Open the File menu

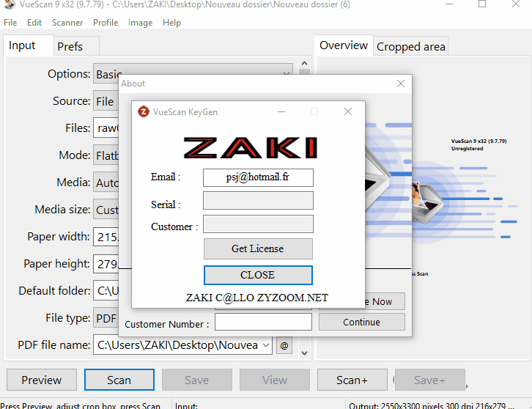tap(10, 23)
